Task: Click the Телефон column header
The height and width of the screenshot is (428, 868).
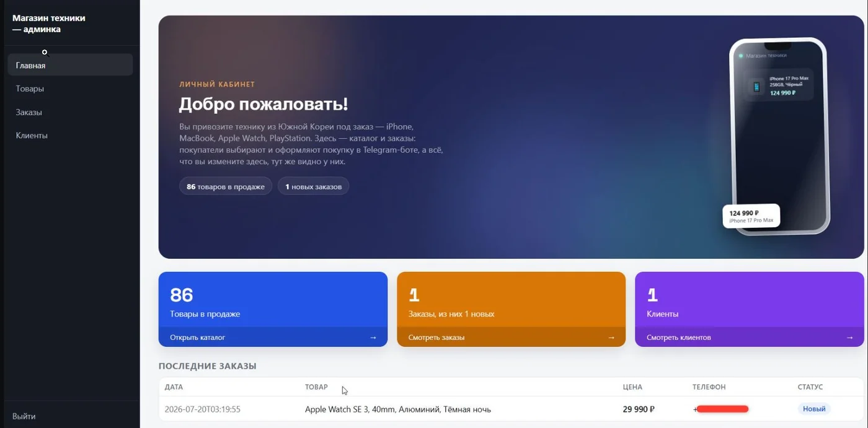Action: click(709, 387)
